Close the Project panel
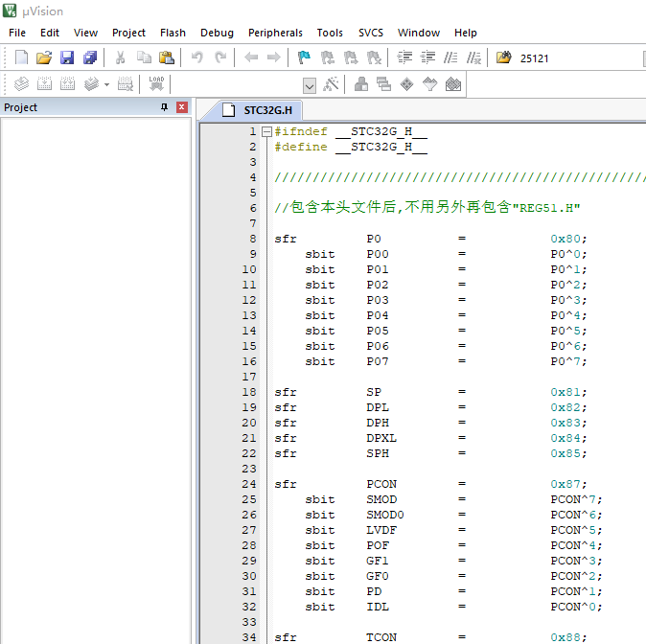 [182, 107]
